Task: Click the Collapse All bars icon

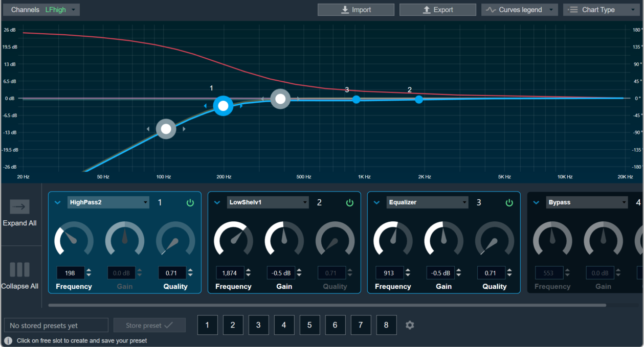Action: [x=19, y=269]
